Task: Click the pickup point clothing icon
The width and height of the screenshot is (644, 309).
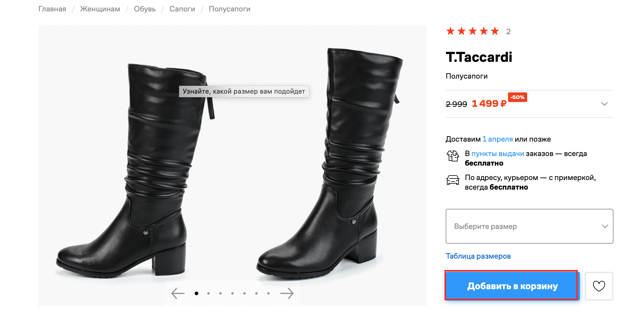Action: pos(453,156)
